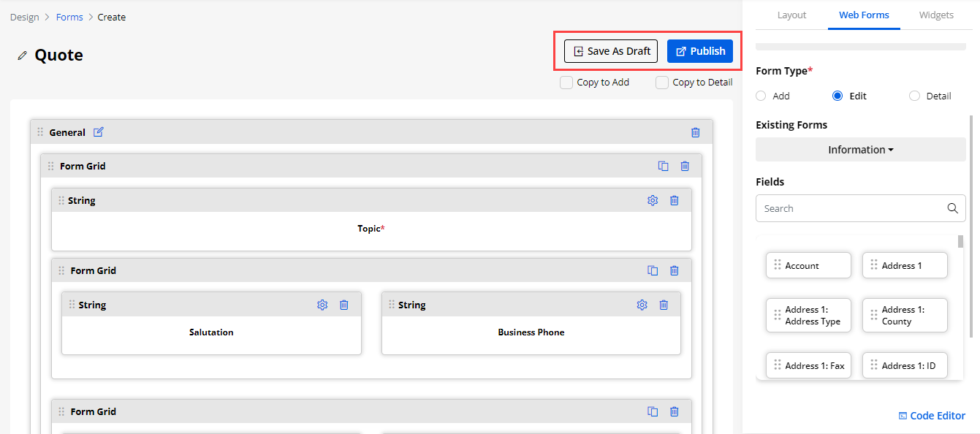Delete the Salutation string field
980x434 pixels.
coord(343,305)
